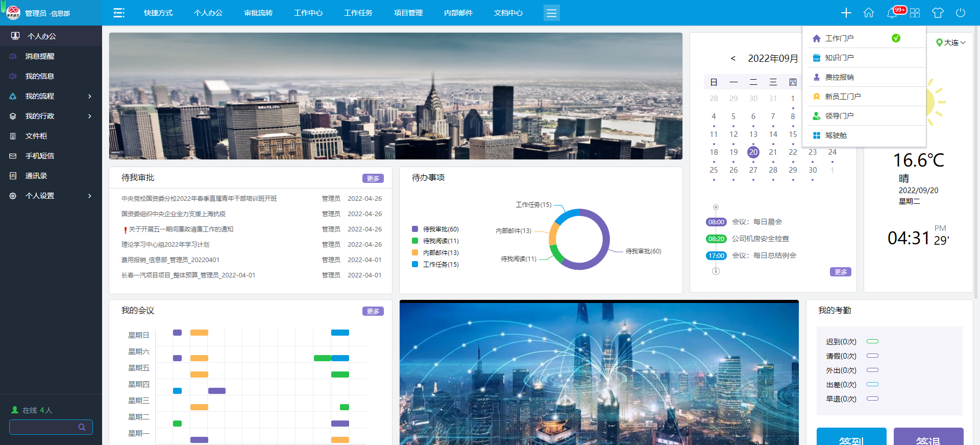Click the search magnifier in sidebar
Screen dimensions: 980x445
tap(82, 427)
